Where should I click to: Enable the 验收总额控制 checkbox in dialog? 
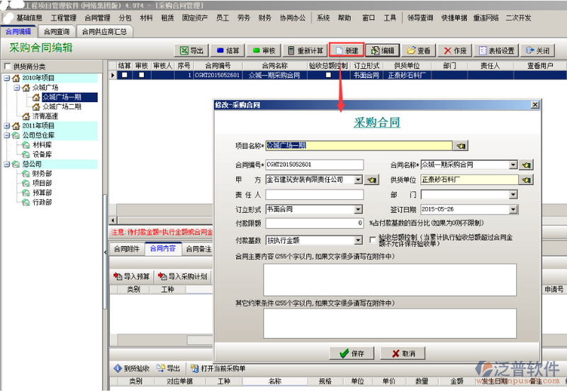(x=373, y=240)
